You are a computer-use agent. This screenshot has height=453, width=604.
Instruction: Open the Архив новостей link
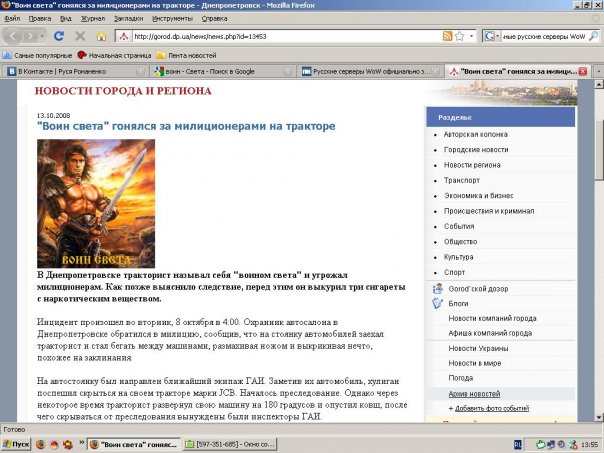474,394
